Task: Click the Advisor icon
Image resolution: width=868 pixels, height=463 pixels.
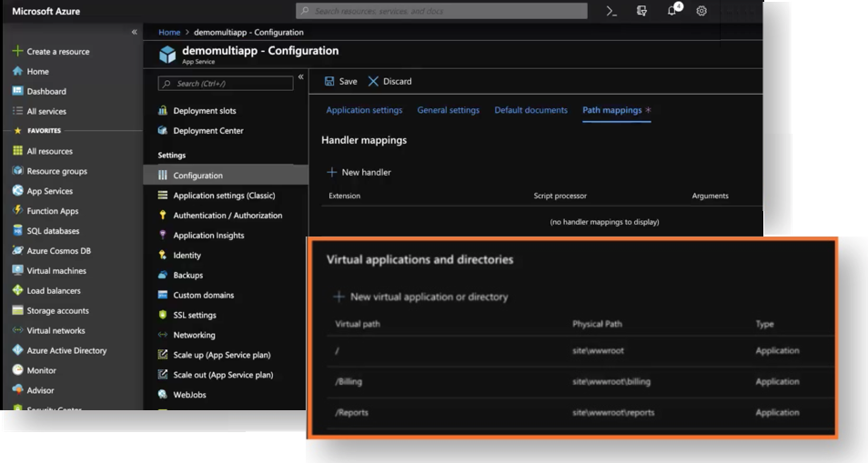Action: tap(17, 389)
